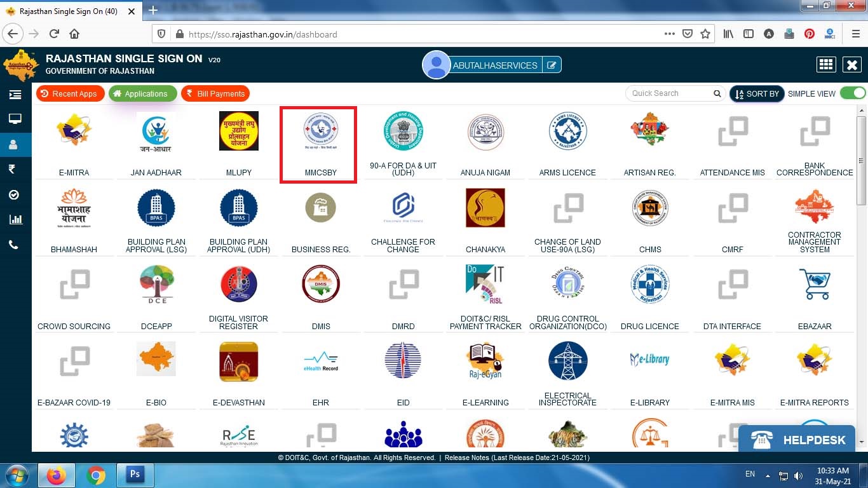Open a new browser tab
Screen dimensions: 868x488
tap(153, 10)
